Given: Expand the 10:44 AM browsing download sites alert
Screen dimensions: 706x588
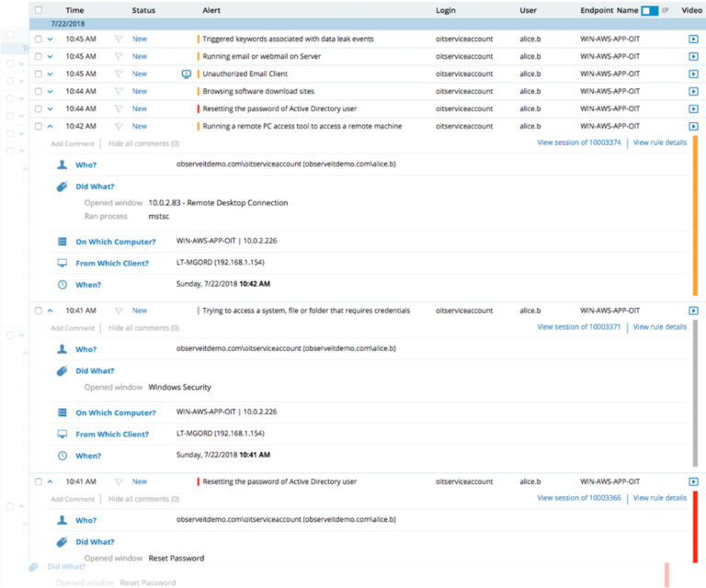Looking at the screenshot, I should click(x=50, y=91).
